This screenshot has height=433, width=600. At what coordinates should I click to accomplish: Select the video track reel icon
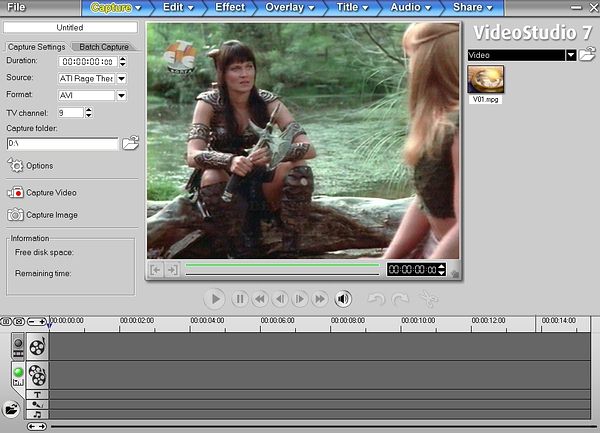tap(37, 347)
